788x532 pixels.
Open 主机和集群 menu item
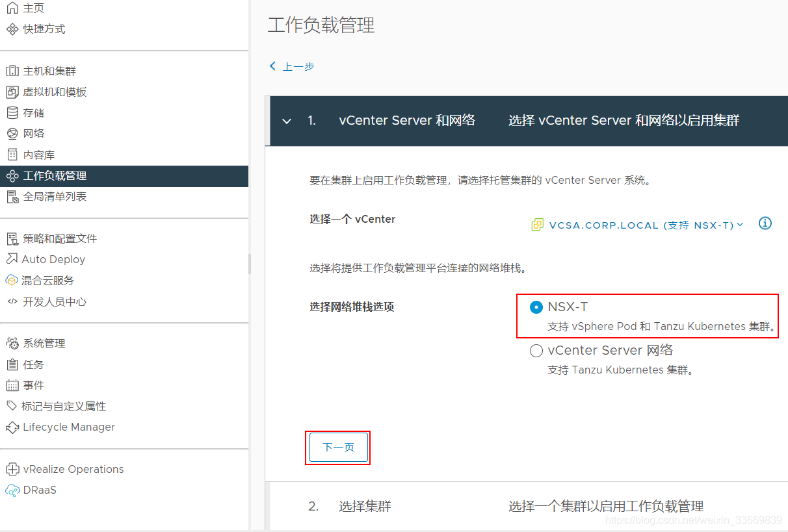pyautogui.click(x=49, y=71)
